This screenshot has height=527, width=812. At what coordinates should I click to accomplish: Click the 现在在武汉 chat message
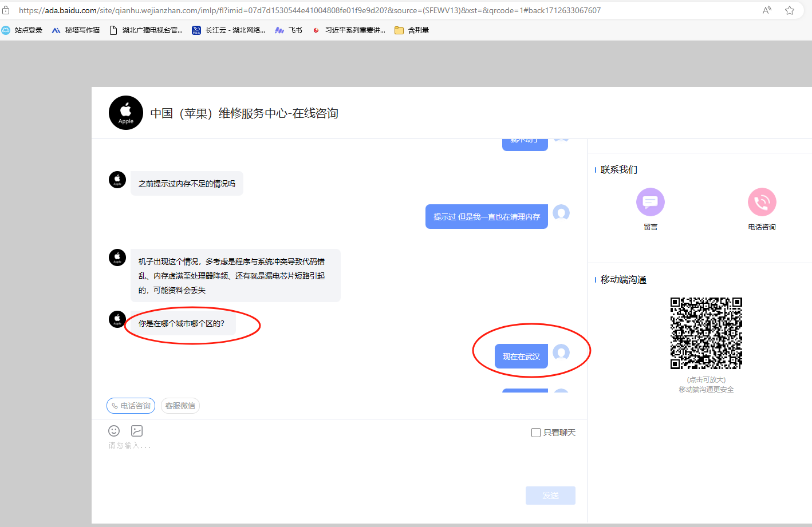pos(521,356)
